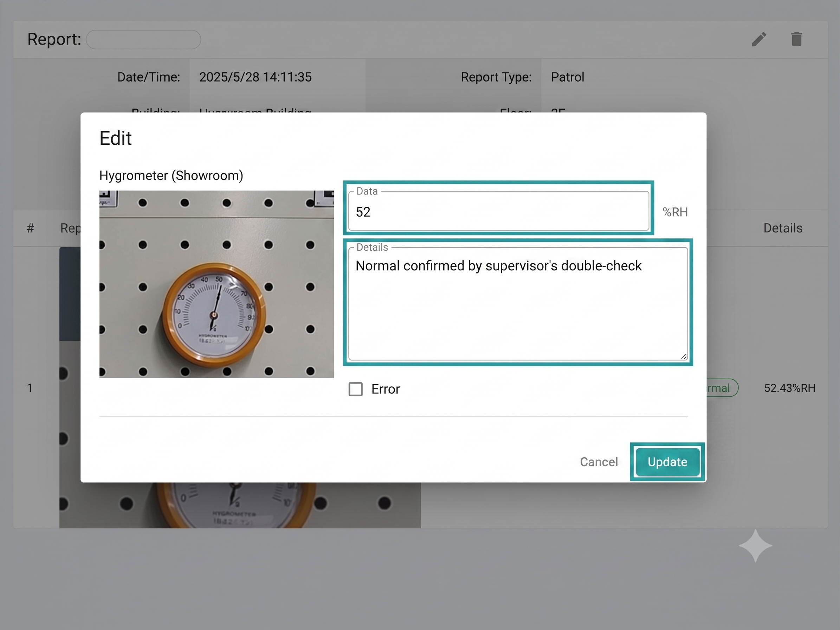This screenshot has width=840, height=630.
Task: Click the "Edit" dialog title
Action: [115, 138]
